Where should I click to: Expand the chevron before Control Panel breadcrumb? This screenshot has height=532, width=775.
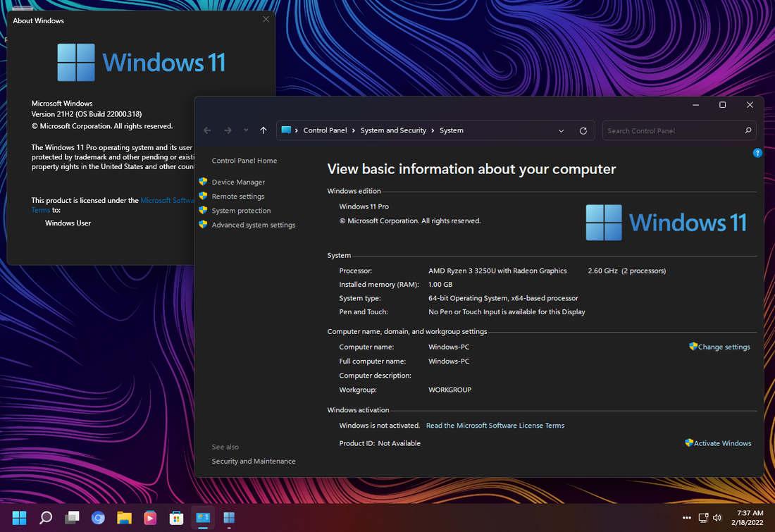pos(297,130)
